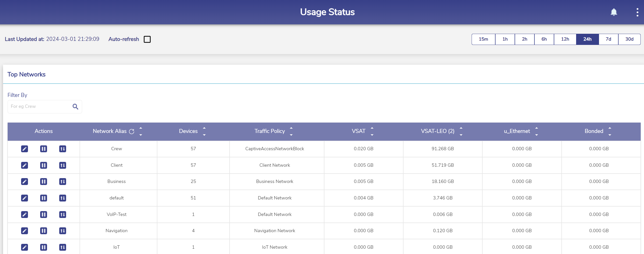Sort by VSAT-LEO (2) usage
644x254 pixels.
click(x=461, y=131)
